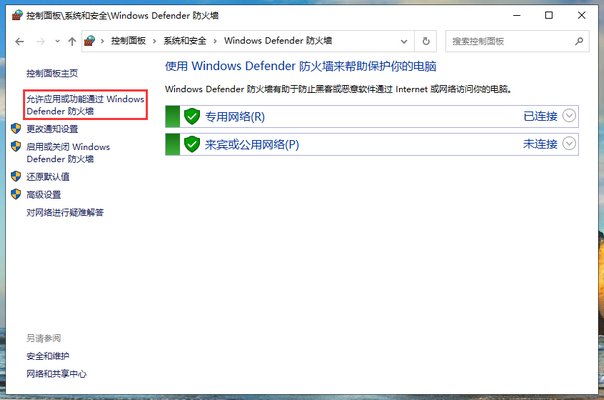Expand the 来宾或公用网络(P) section chevron
Viewport: 604px width, 400px height.
click(570, 144)
